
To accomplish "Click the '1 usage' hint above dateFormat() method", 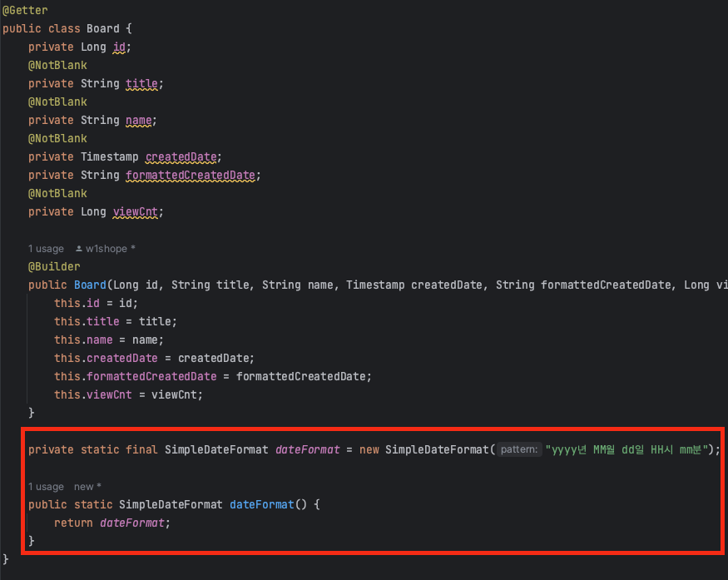I will (46, 487).
